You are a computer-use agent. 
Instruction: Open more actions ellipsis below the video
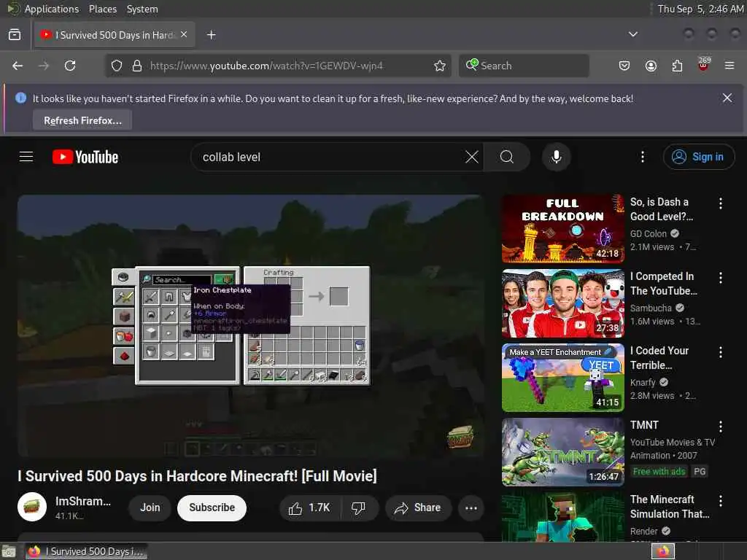coord(471,508)
